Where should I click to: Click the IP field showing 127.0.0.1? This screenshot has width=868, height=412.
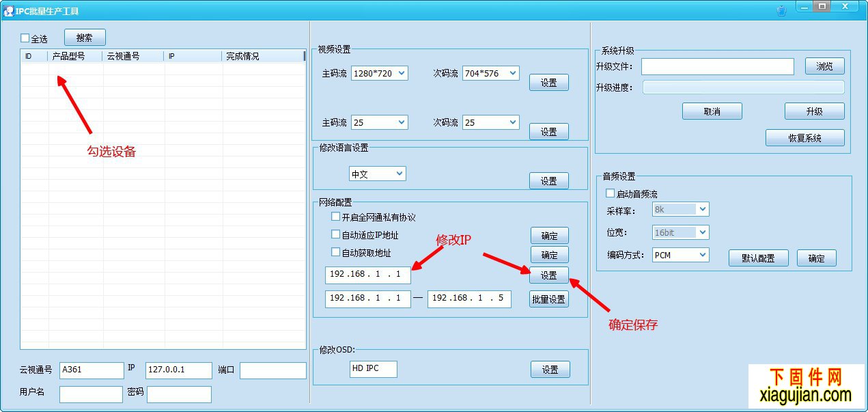[x=179, y=370]
